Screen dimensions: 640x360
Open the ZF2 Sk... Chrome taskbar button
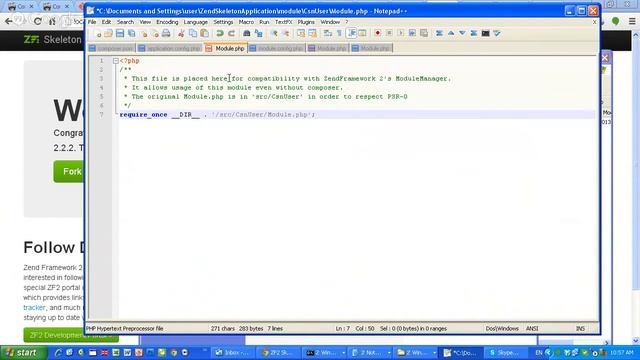278,353
